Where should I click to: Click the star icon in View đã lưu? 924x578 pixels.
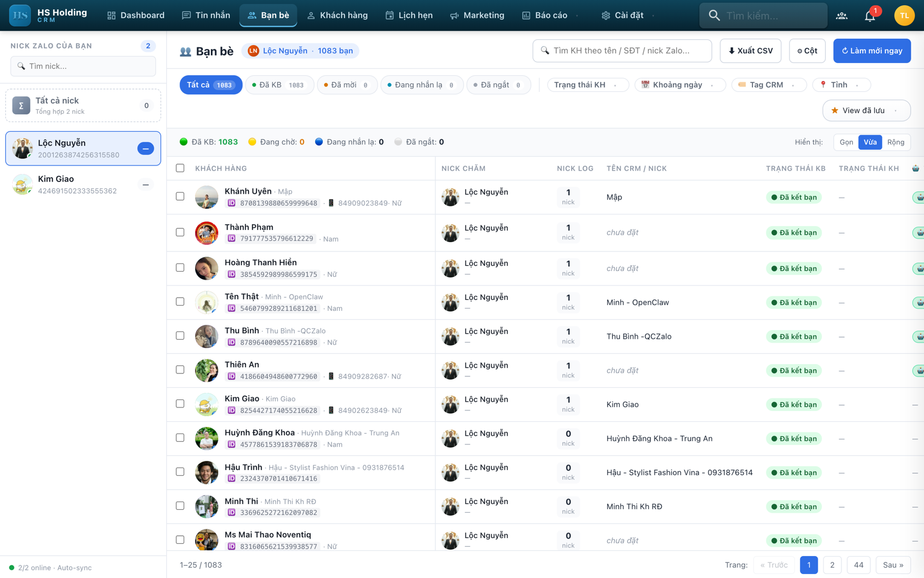pos(834,110)
